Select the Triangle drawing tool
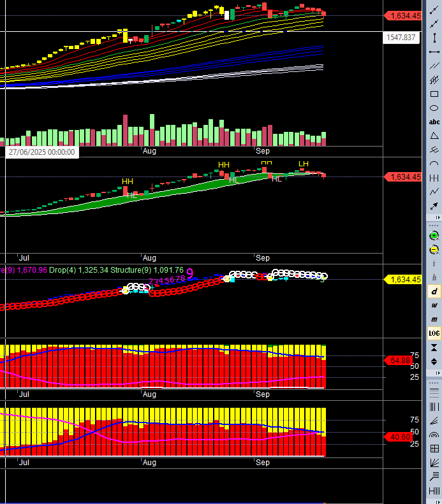Image resolution: width=442 pixels, height=504 pixels. [x=434, y=136]
